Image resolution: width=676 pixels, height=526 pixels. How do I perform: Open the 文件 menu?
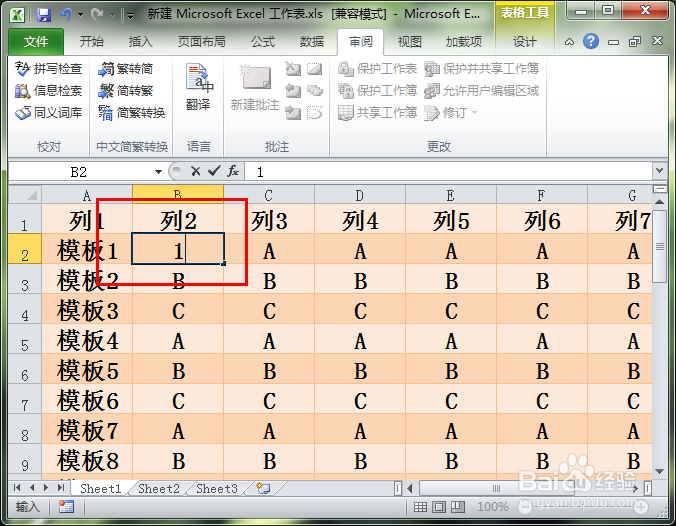pyautogui.click(x=36, y=42)
